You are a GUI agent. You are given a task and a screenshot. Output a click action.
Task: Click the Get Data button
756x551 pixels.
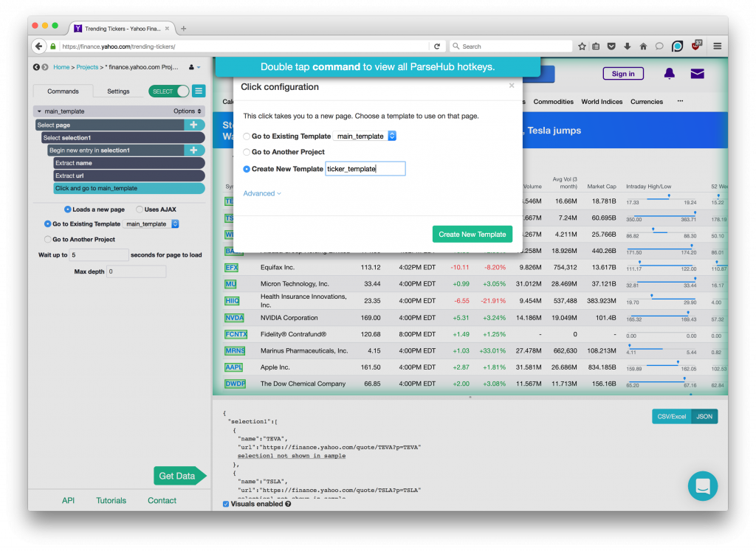click(179, 476)
